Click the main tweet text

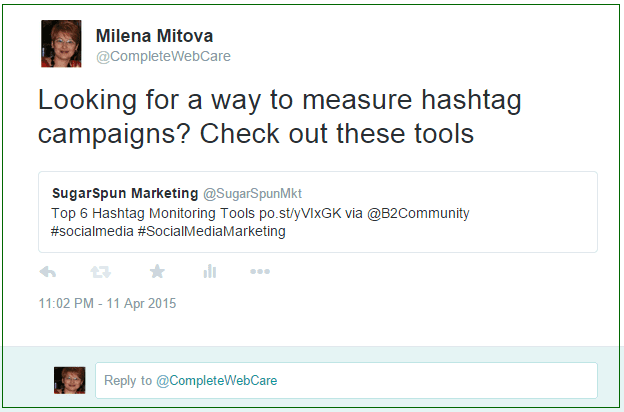click(279, 116)
